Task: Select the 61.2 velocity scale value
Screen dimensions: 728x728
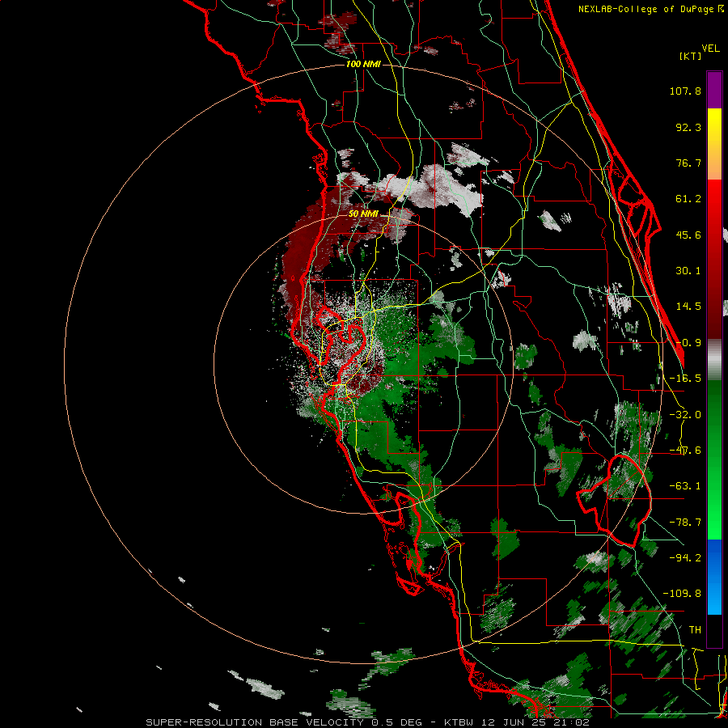Action: (x=688, y=199)
